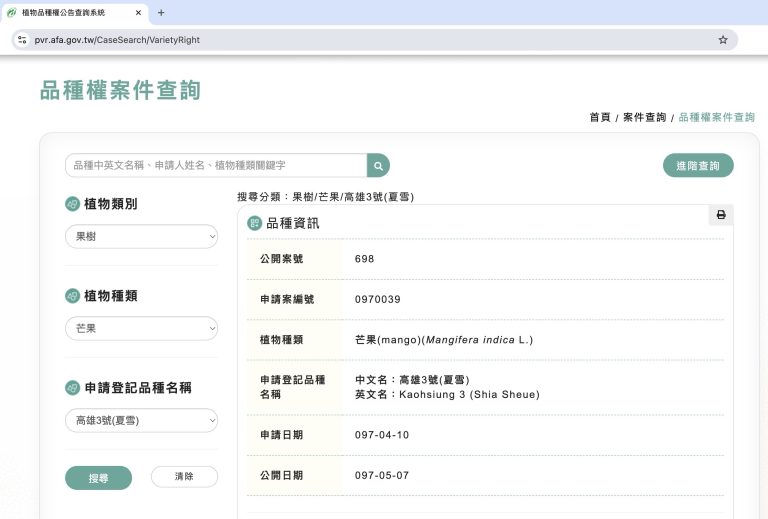The width and height of the screenshot is (768, 519).
Task: Click the browser address bar URL
Action: 117,40
